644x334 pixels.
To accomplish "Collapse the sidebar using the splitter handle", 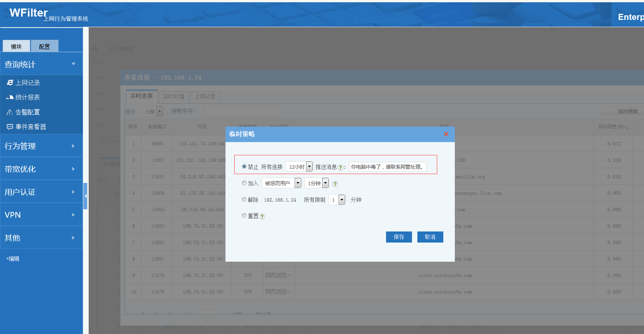I will coord(86,196).
